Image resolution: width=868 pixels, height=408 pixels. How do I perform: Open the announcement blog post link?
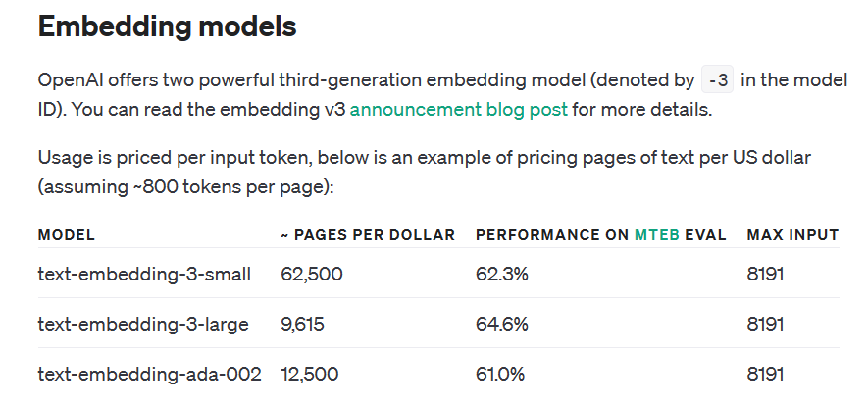pyautogui.click(x=458, y=109)
